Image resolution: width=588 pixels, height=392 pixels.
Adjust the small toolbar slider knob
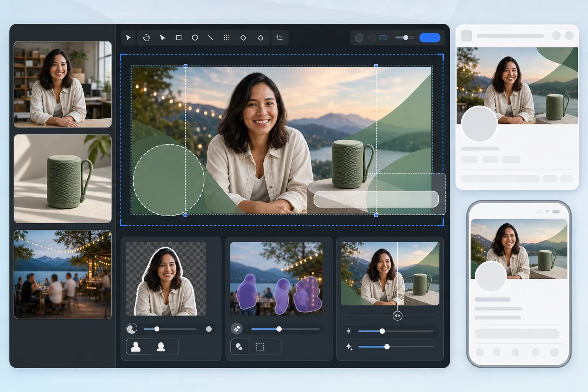pyautogui.click(x=406, y=38)
